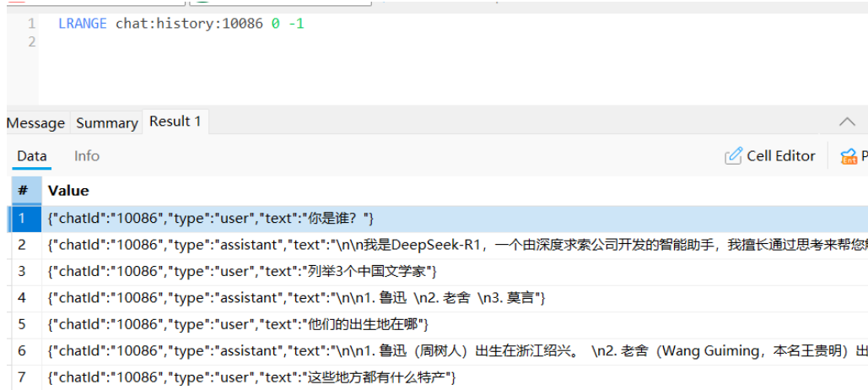Select row 6 '浙江绍兴' assistant reply

point(455,350)
